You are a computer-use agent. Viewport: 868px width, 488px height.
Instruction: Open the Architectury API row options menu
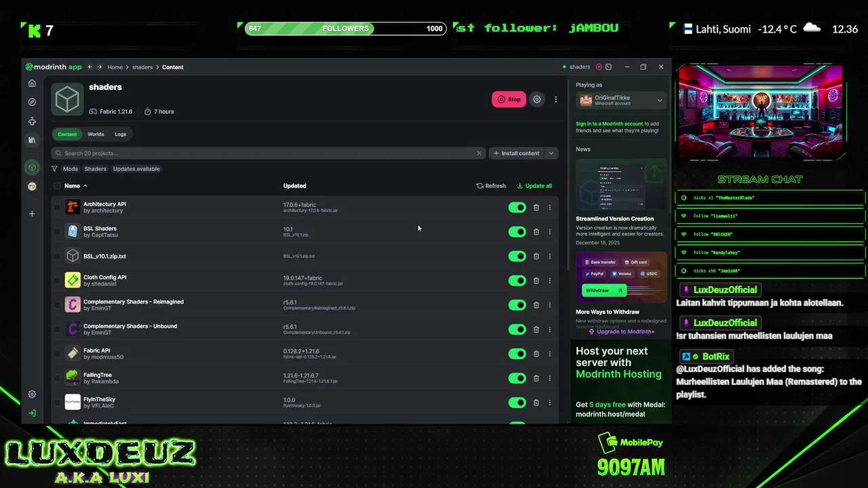[550, 207]
